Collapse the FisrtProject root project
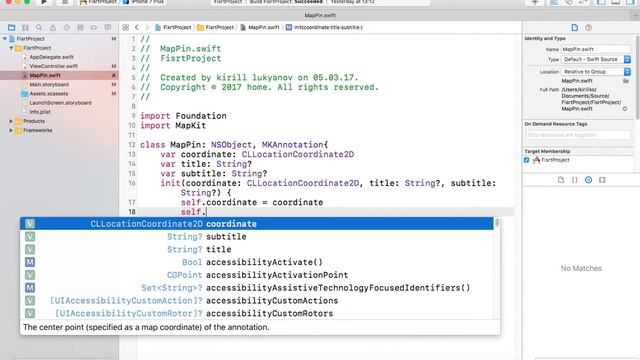The image size is (640, 360). coord(5,39)
